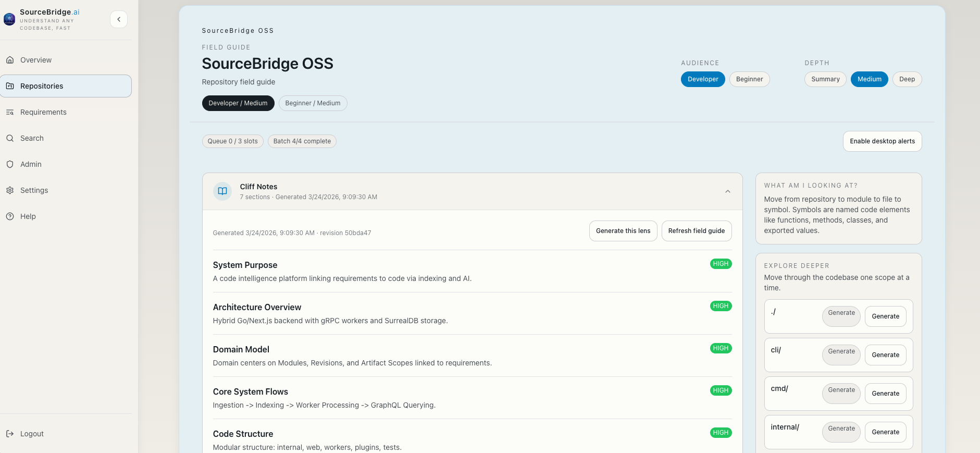
Task: Select the cmd/ scope label
Action: (779, 389)
